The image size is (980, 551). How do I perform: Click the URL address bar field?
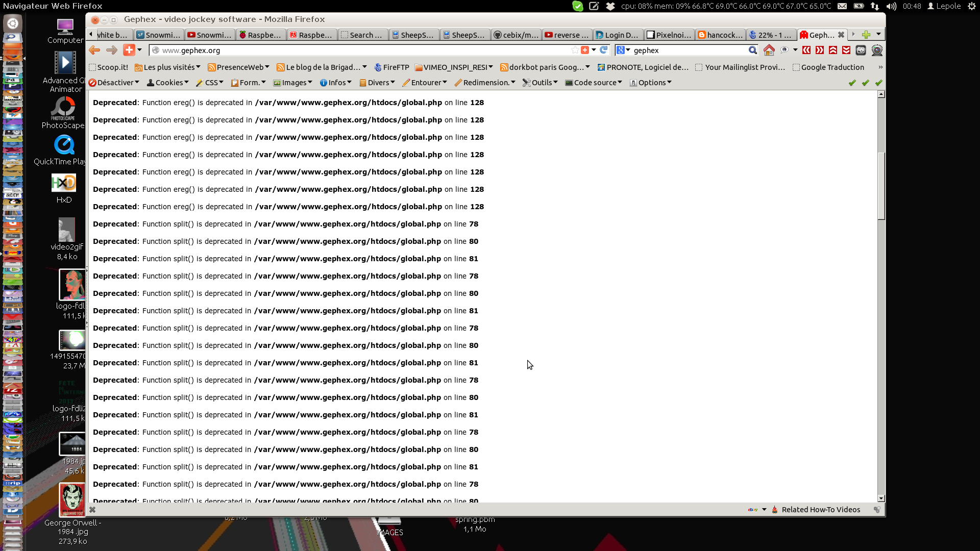[x=357, y=50]
